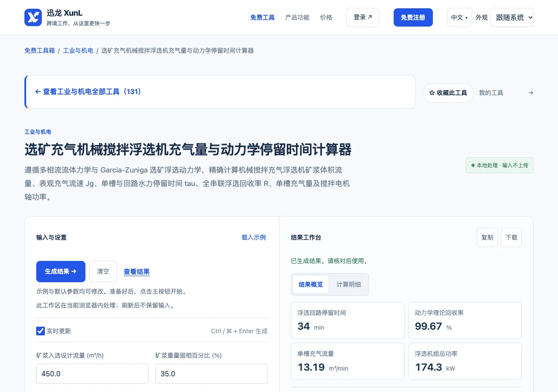Click the 查看结果 link

pyautogui.click(x=136, y=272)
